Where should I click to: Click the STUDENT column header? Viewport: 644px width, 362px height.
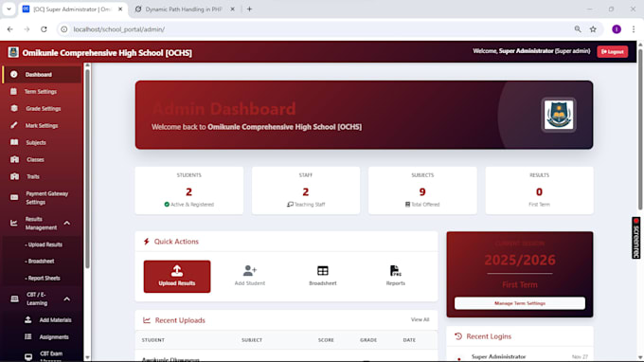point(152,340)
